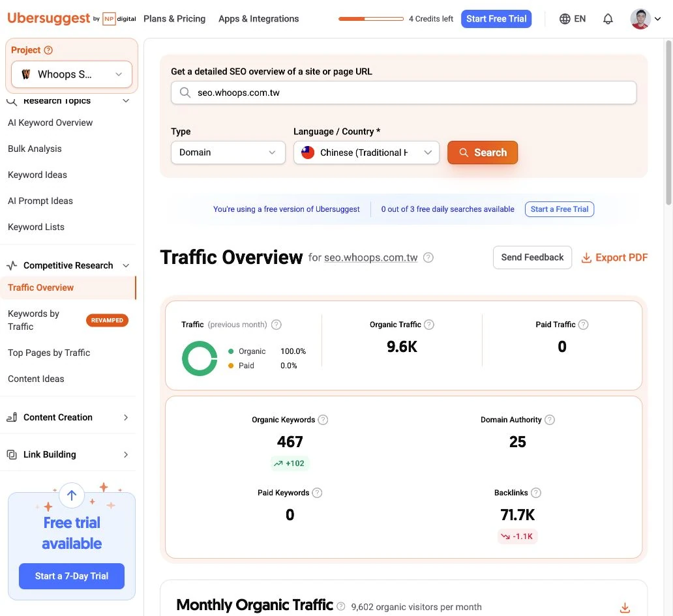Click Traffic previous month help icon
This screenshot has width=673, height=616.
coord(277,325)
